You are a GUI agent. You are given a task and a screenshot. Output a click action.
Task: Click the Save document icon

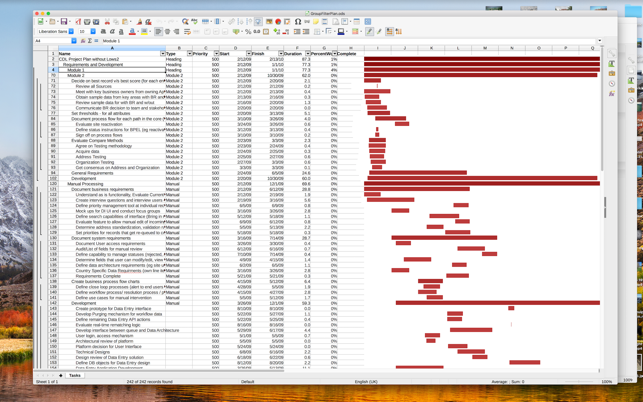tap(63, 21)
